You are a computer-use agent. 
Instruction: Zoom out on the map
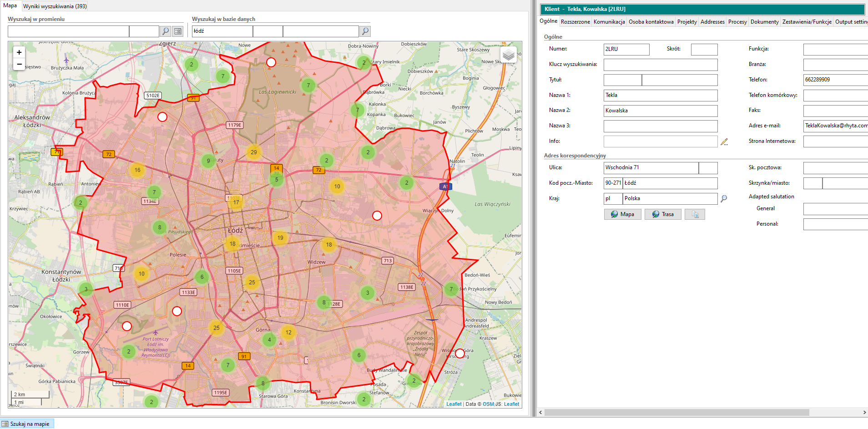19,64
